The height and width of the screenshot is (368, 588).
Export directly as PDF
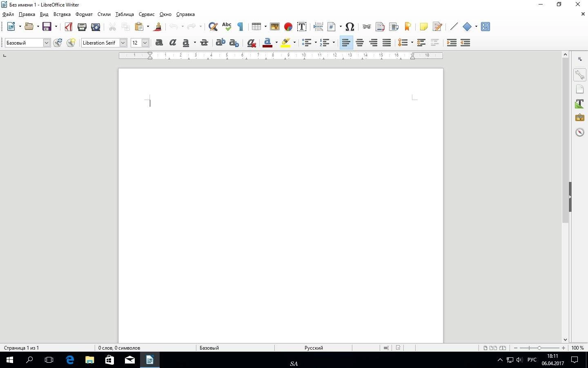[68, 27]
